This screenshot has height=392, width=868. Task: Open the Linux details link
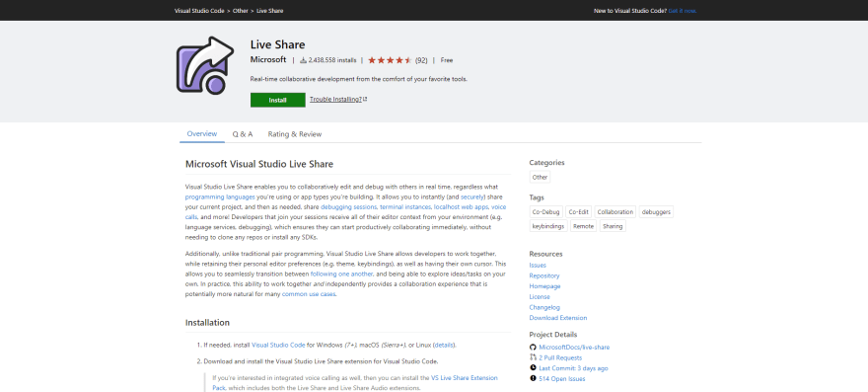coord(444,345)
